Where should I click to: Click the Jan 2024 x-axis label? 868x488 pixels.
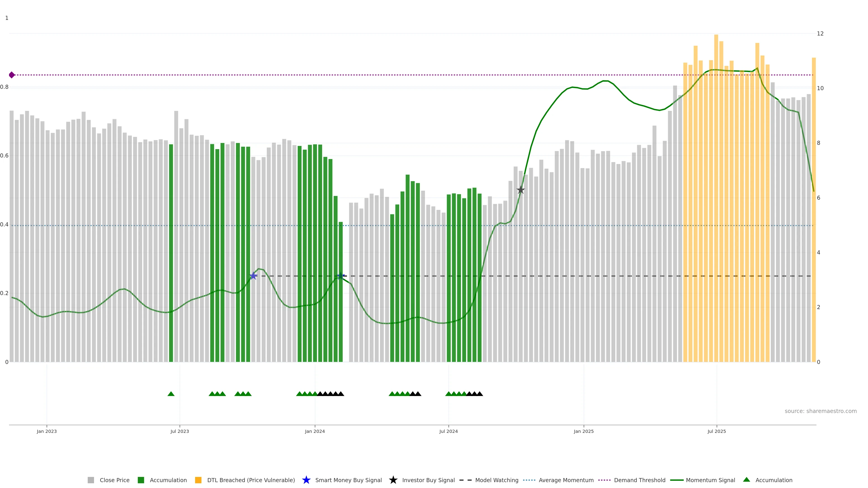pyautogui.click(x=315, y=431)
